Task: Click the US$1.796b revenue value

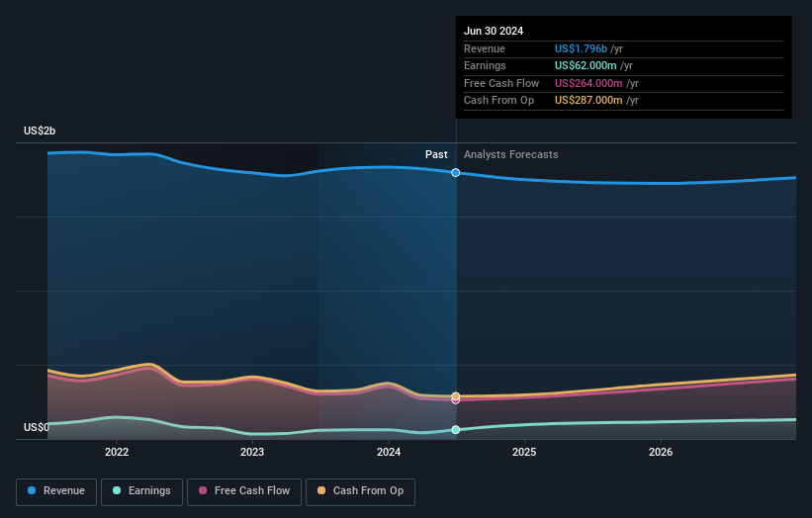Action: (581, 48)
